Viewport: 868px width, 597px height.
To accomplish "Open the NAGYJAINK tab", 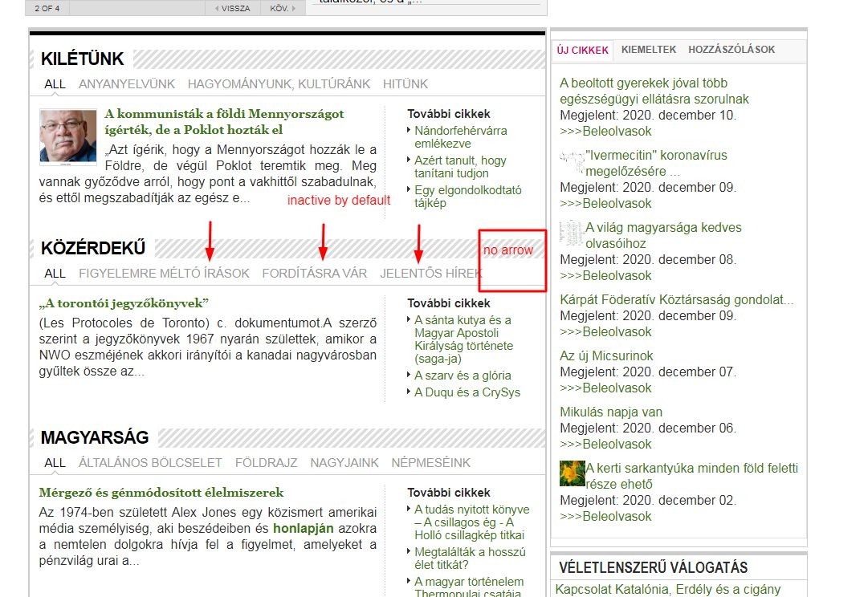I will click(x=344, y=462).
